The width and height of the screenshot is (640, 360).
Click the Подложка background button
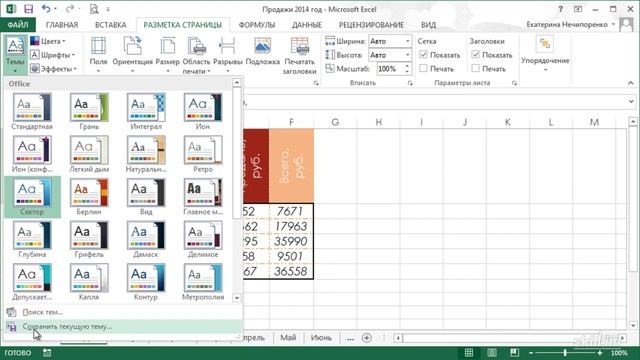click(x=262, y=51)
